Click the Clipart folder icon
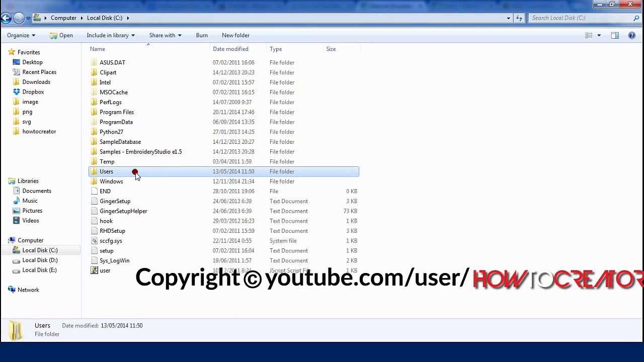Viewport: 644px width, 362px height. [x=94, y=72]
